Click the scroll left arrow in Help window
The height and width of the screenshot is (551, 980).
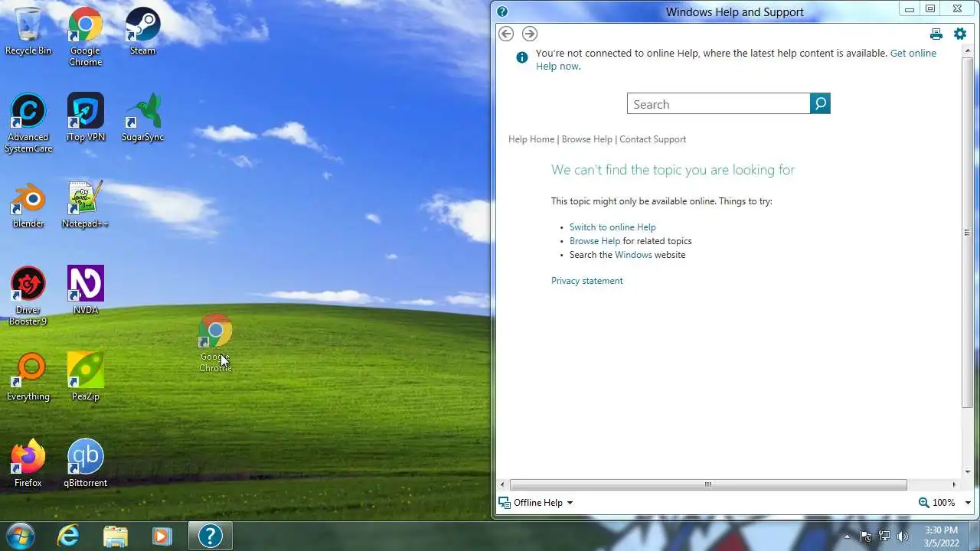[x=502, y=484]
